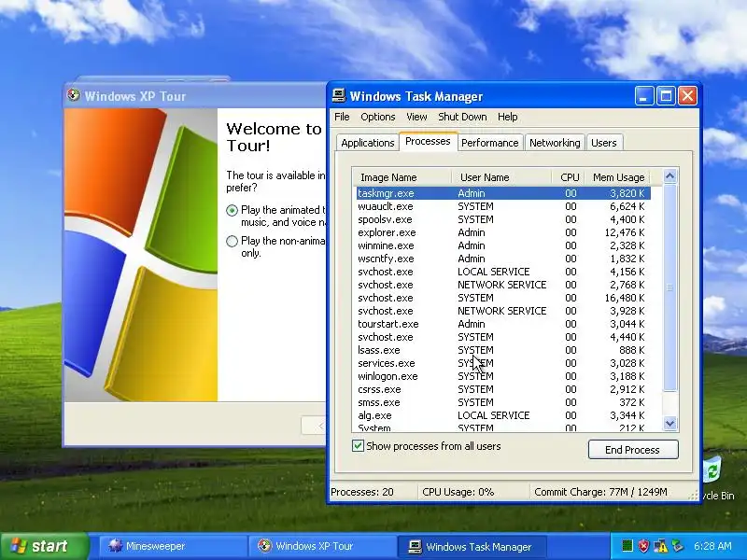Click the Processes: 20 status bar entry
Image resolution: width=747 pixels, height=560 pixels.
coord(373,492)
